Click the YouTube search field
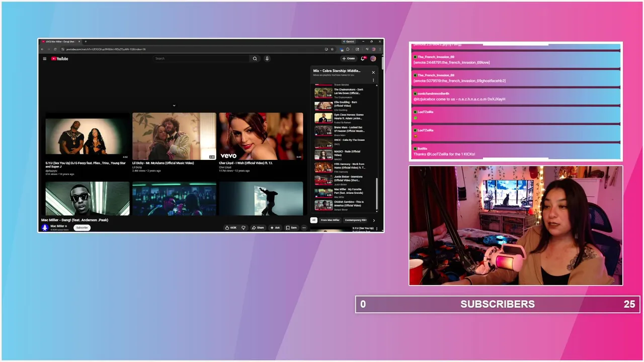The width and height of the screenshot is (644, 362). click(x=201, y=58)
